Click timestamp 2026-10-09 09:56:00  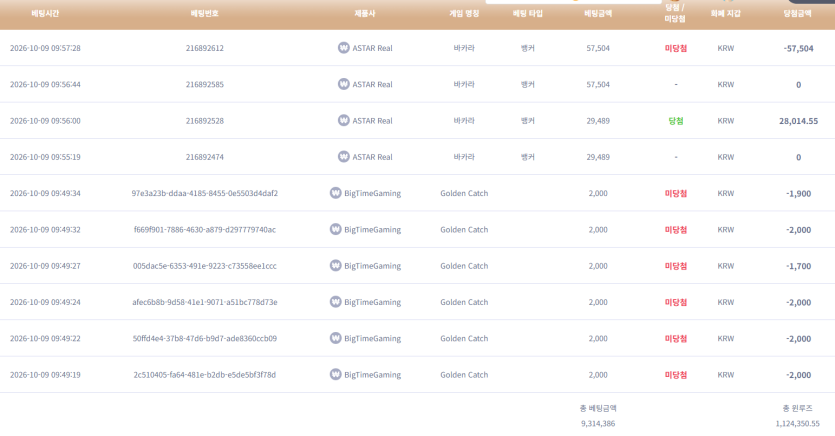click(45, 121)
